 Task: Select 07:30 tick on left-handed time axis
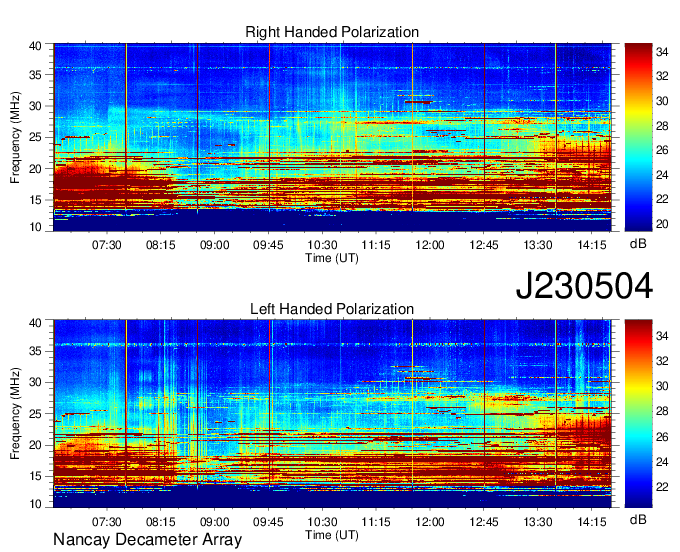tap(107, 522)
